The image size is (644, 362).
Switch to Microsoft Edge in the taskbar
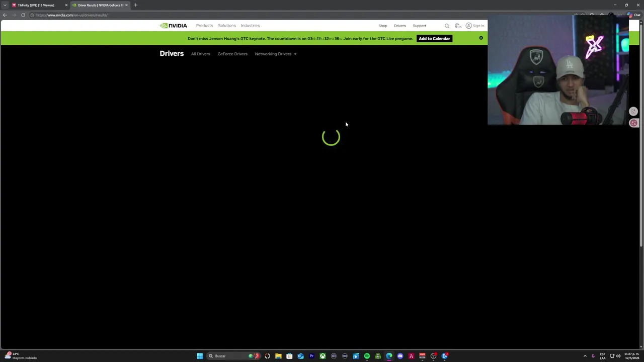[389, 356]
